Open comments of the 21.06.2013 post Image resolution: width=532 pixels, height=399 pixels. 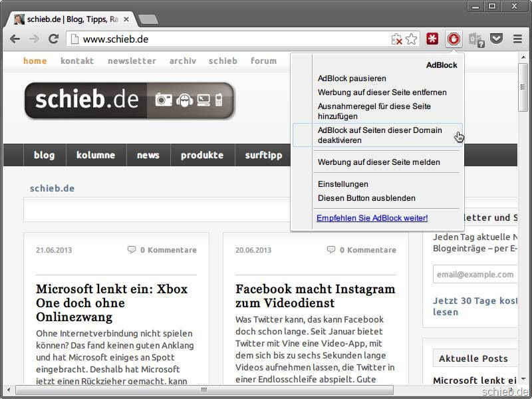(x=169, y=250)
